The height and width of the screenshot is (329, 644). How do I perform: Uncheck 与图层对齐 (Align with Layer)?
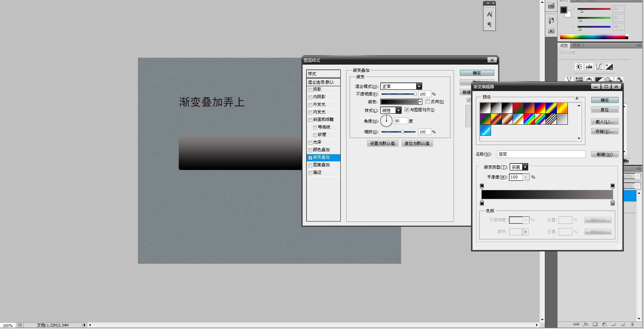[407, 110]
